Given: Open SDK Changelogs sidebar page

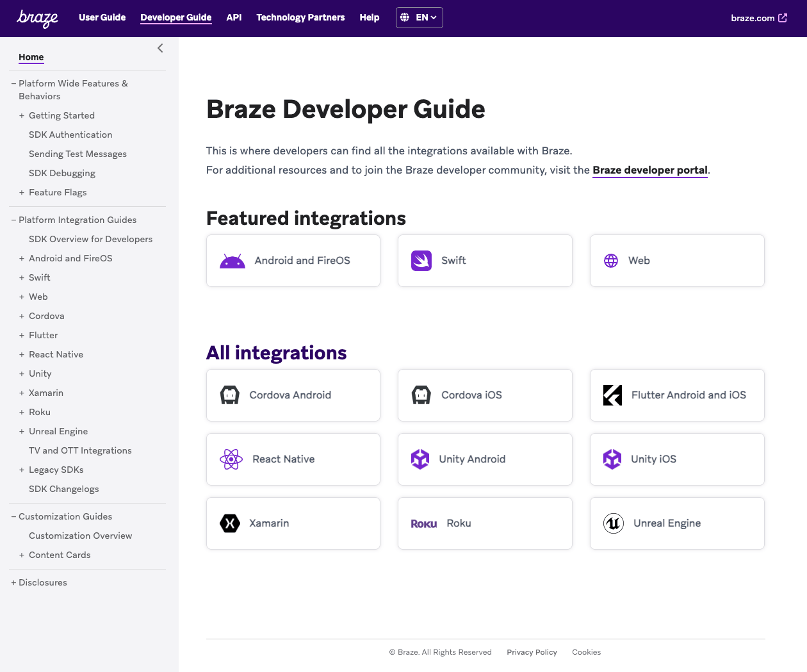Looking at the screenshot, I should click(x=64, y=489).
